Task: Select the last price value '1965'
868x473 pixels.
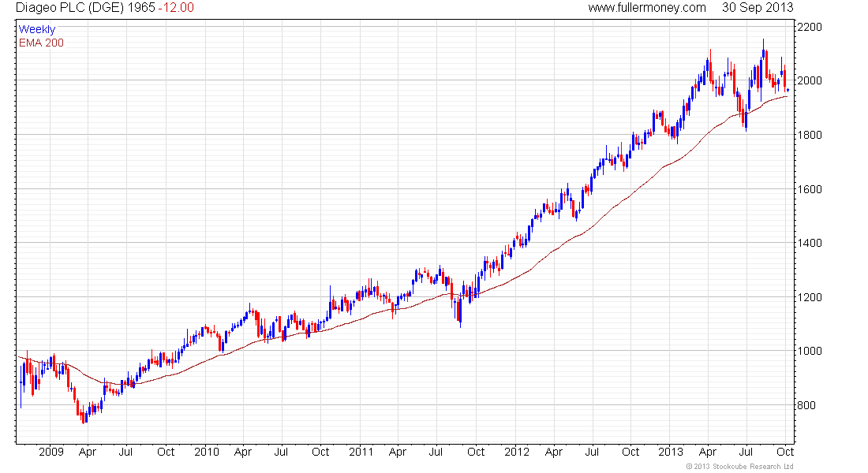Action: (x=141, y=8)
